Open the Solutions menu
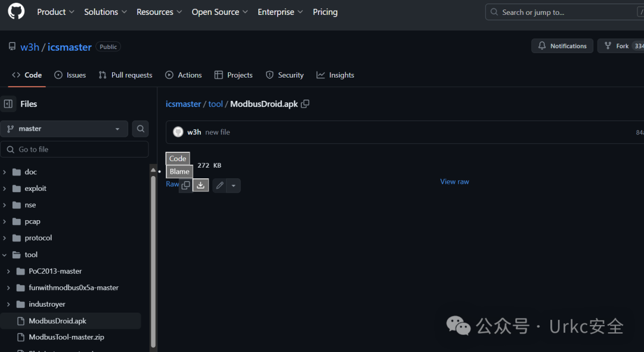The image size is (644, 352). pyautogui.click(x=105, y=12)
